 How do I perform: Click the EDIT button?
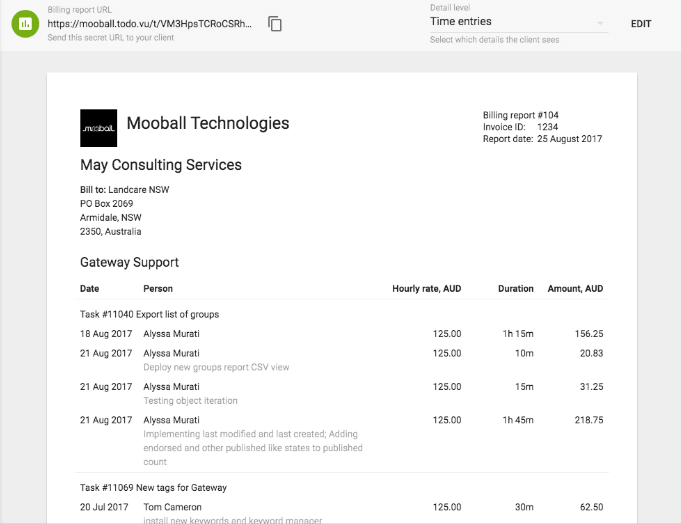coord(641,24)
